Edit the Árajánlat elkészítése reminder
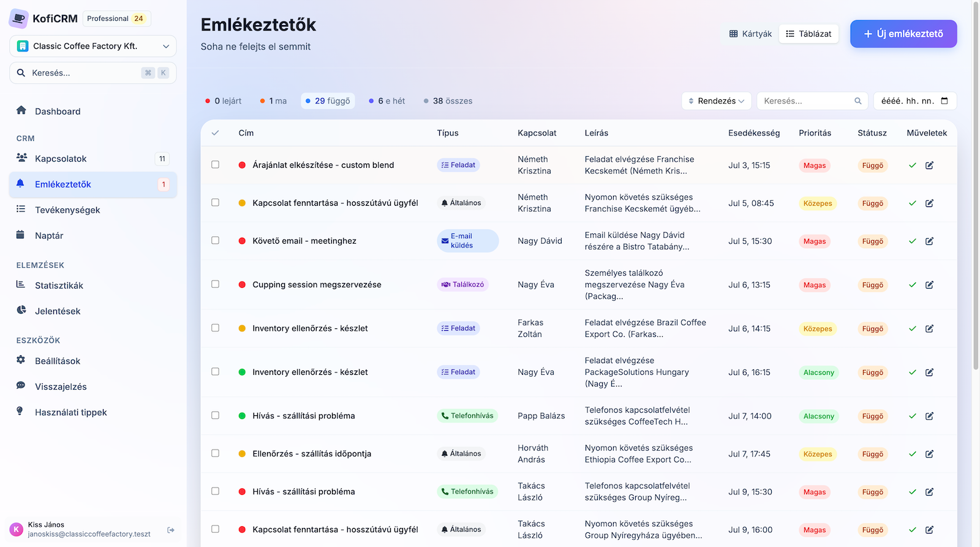 click(x=929, y=165)
